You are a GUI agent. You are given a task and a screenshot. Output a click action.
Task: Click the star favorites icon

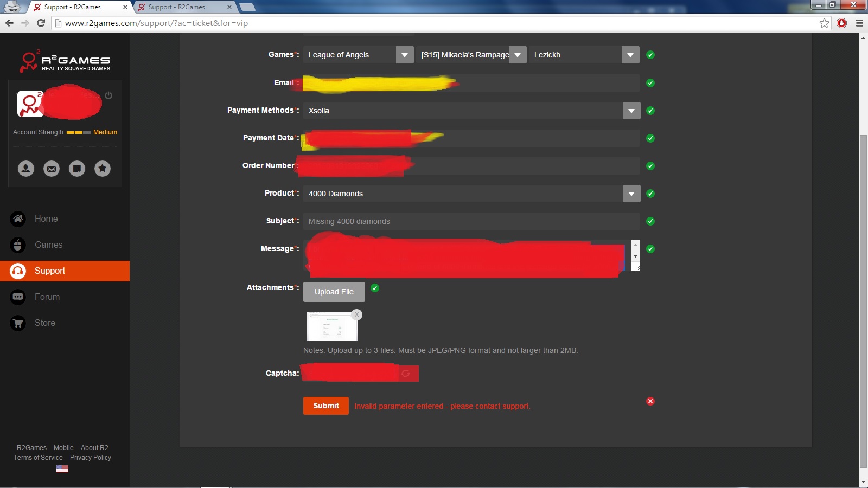click(103, 169)
